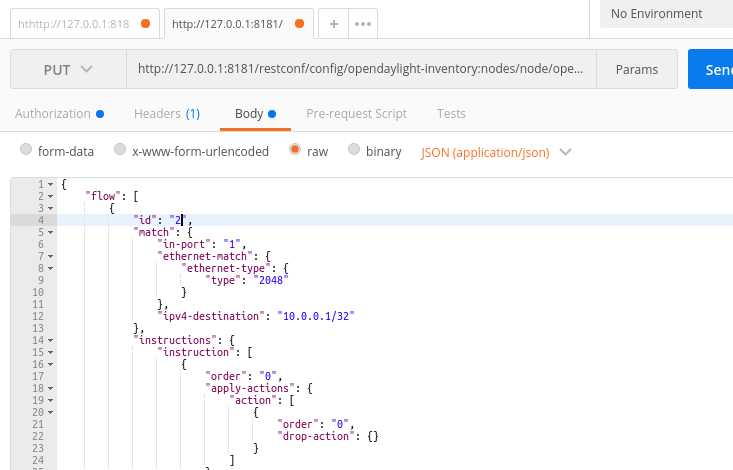The height and width of the screenshot is (470, 733).
Task: Click the "ethernet-type" key
Action: (226, 268)
